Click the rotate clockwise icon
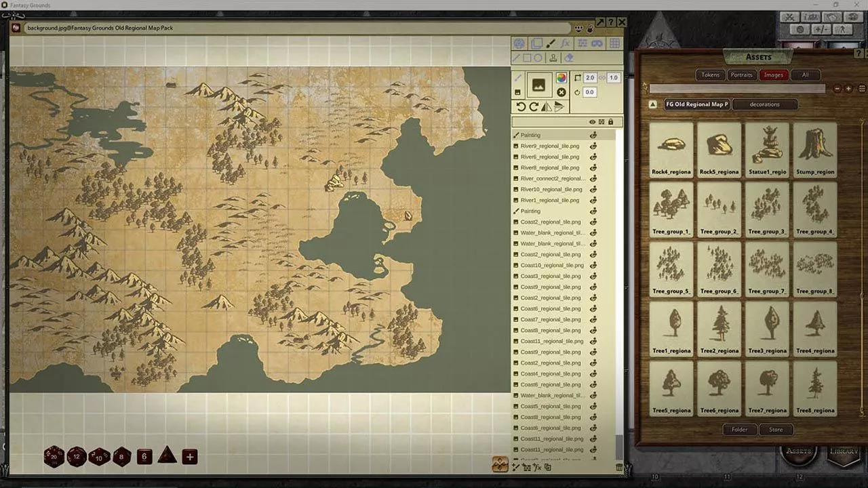The height and width of the screenshot is (488, 868). pyautogui.click(x=534, y=106)
